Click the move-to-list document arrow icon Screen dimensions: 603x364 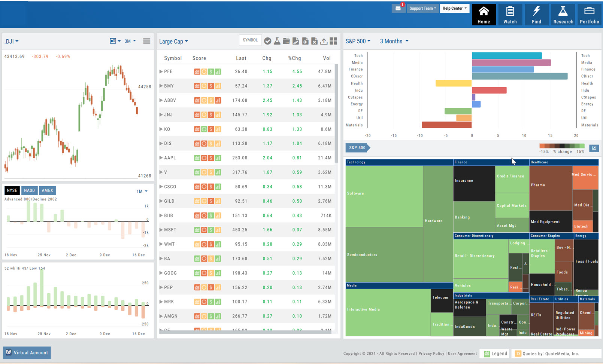point(305,41)
